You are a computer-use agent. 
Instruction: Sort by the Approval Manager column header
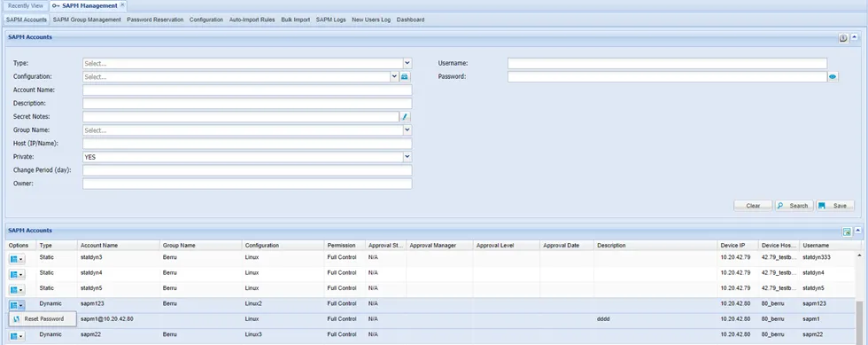tap(439, 245)
